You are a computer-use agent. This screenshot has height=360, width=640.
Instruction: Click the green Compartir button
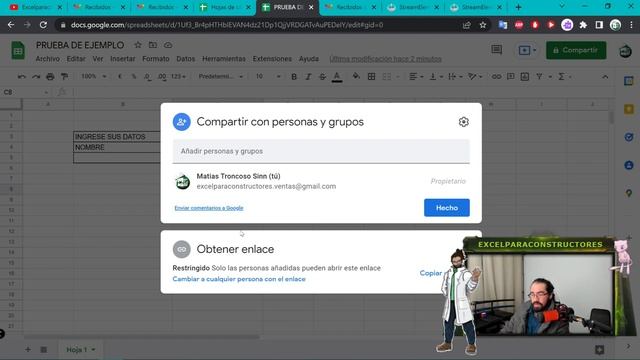click(576, 50)
